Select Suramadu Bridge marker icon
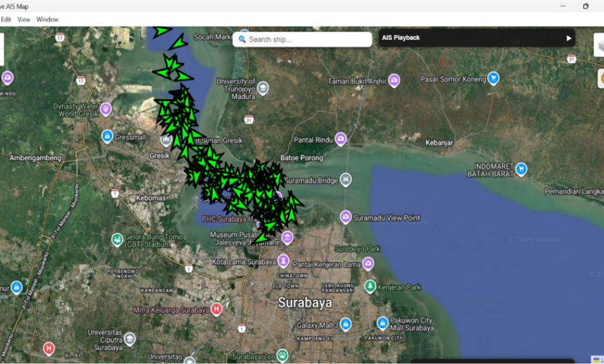 tap(345, 180)
